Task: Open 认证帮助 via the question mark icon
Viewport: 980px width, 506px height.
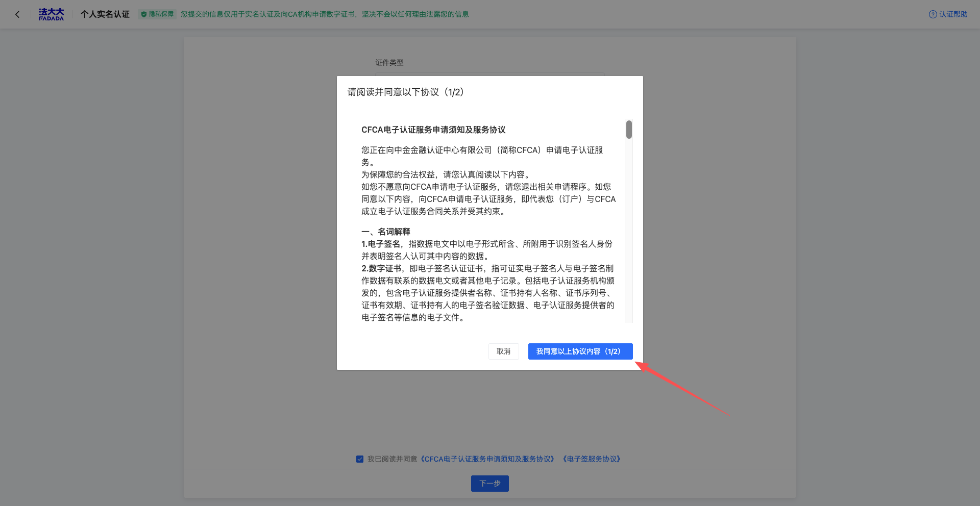Action: pos(933,14)
